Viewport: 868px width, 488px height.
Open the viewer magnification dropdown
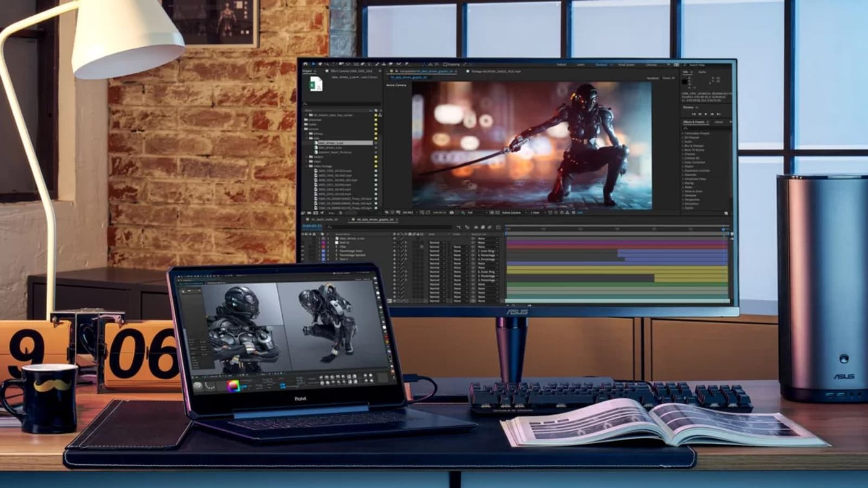(x=409, y=213)
